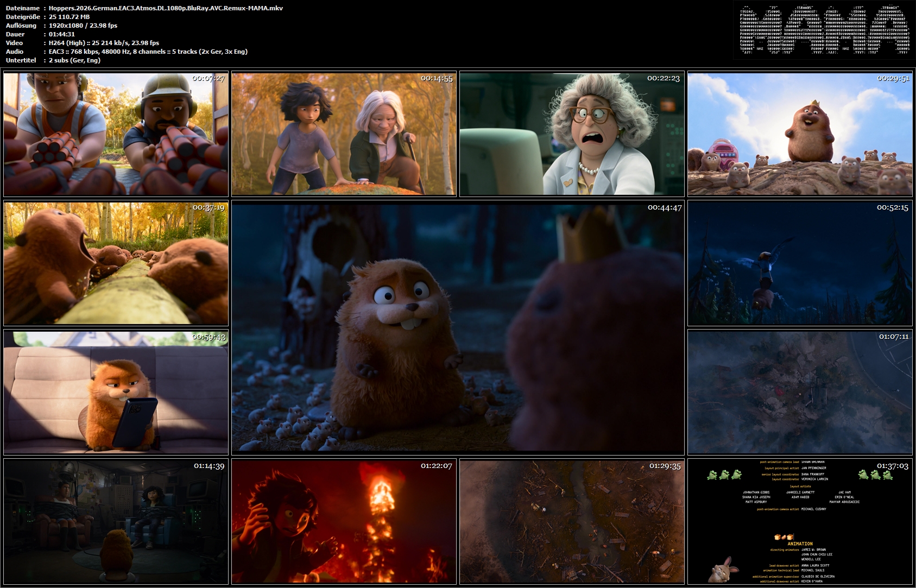Select the thumbnail stamped 00:22:23

point(572,134)
